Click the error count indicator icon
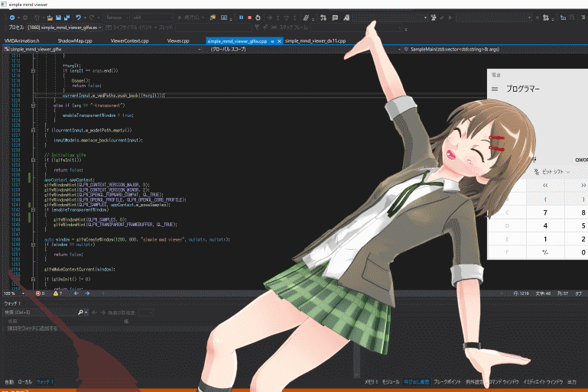Screen dimensions: 588x392 (x=38, y=293)
